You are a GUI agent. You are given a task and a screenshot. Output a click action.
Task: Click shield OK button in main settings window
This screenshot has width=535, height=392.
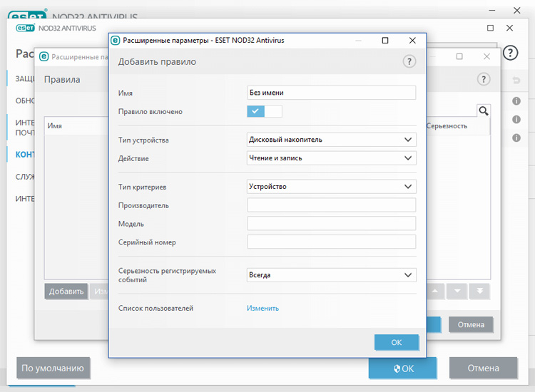(402, 368)
